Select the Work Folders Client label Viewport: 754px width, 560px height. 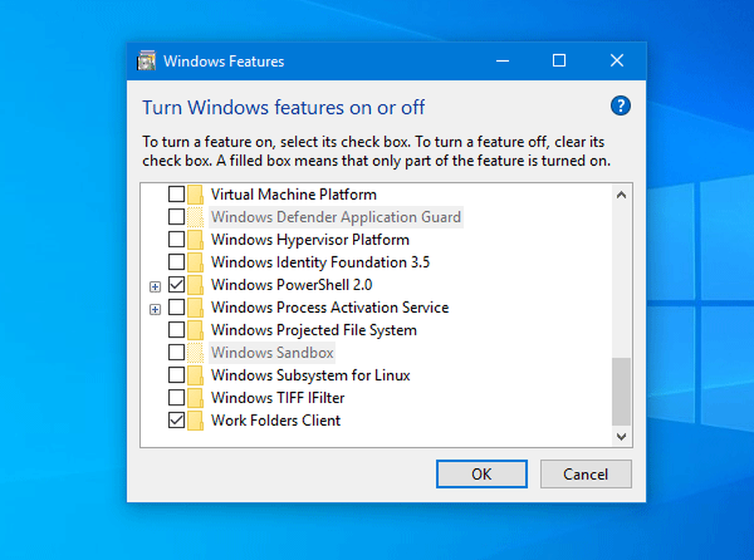275,420
